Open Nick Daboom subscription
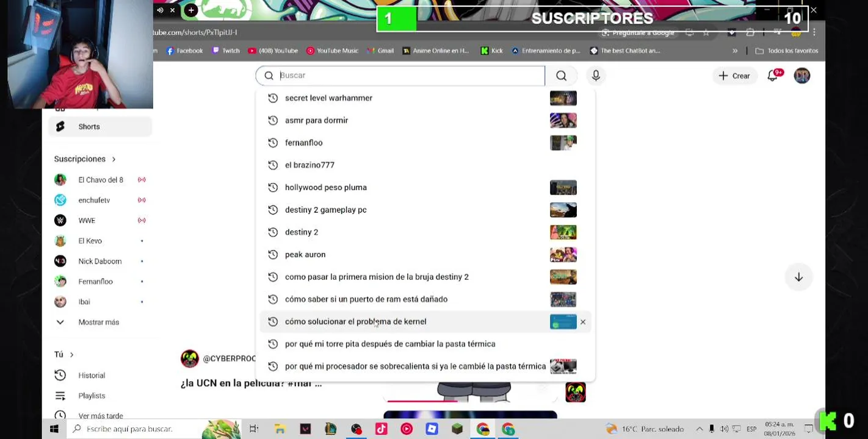This screenshot has width=868, height=439. click(x=99, y=261)
